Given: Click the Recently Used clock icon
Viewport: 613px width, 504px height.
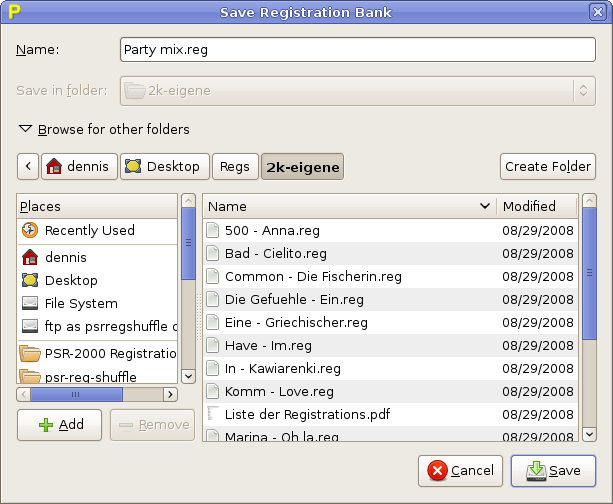Looking at the screenshot, I should point(30,230).
